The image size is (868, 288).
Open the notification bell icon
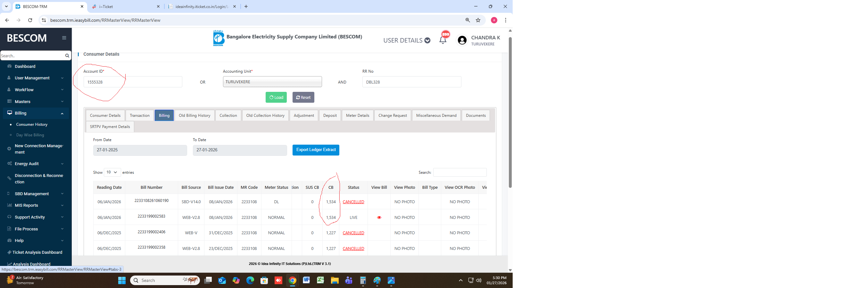443,40
